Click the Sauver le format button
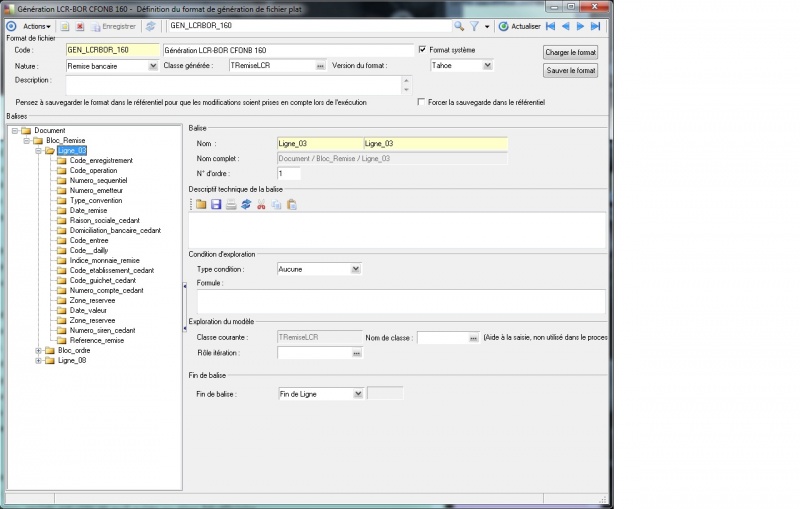The image size is (800, 509). point(570,70)
